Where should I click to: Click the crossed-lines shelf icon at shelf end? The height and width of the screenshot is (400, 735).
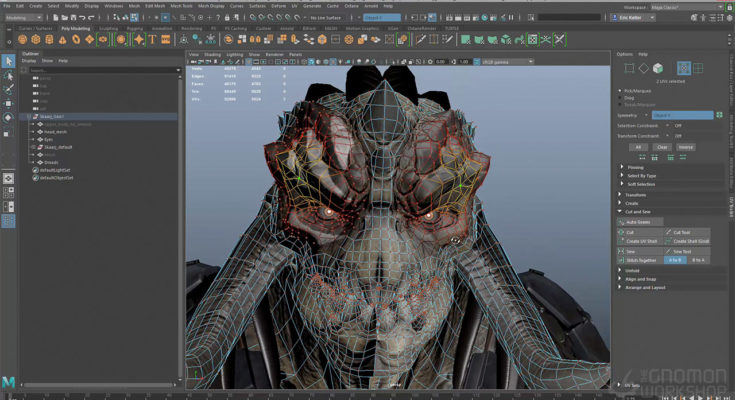coord(559,40)
